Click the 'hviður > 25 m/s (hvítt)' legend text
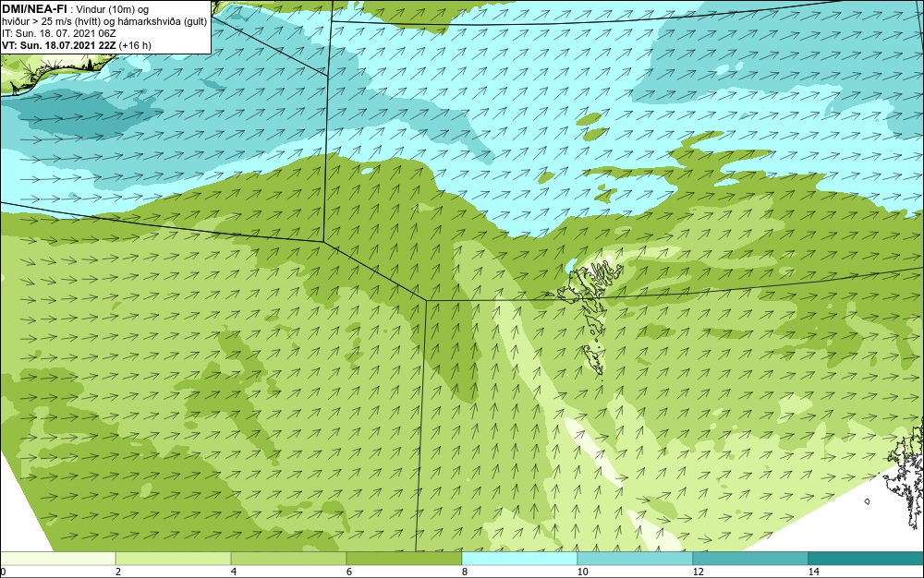Viewport: 924px width, 578px height. pos(50,22)
